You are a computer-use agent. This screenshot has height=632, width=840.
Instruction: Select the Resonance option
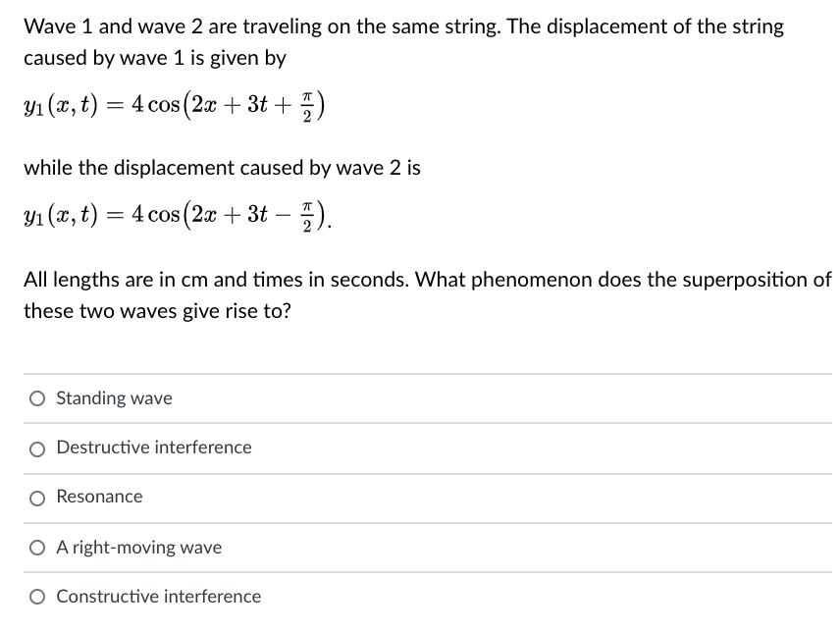(x=36, y=497)
